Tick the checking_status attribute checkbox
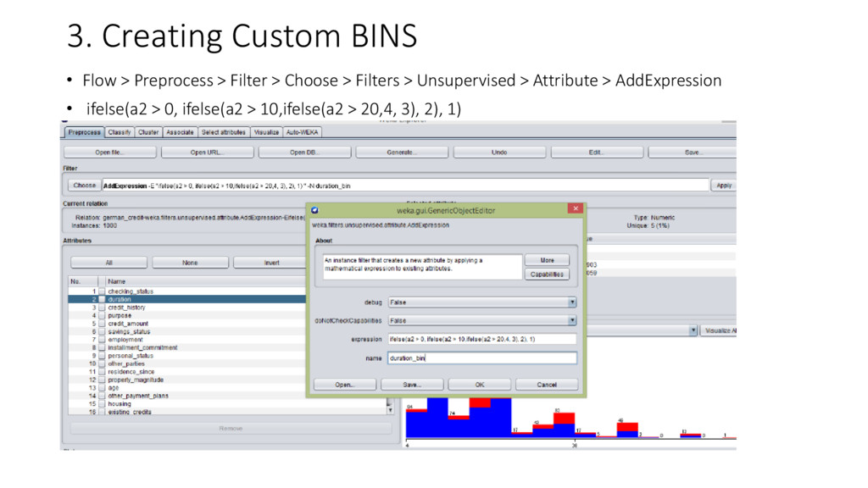Screen dimensions: 868x488 pyautogui.click(x=102, y=291)
